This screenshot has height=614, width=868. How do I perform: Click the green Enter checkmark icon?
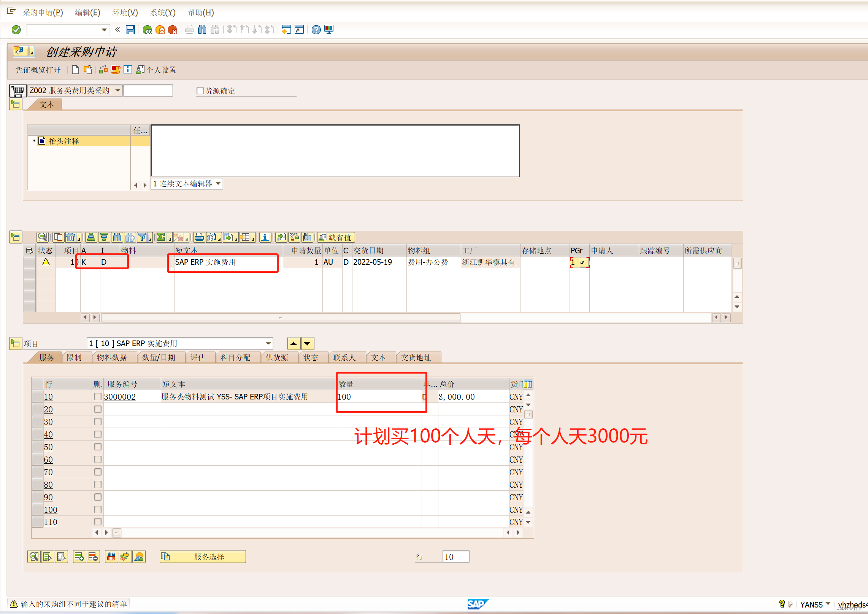coord(16,30)
